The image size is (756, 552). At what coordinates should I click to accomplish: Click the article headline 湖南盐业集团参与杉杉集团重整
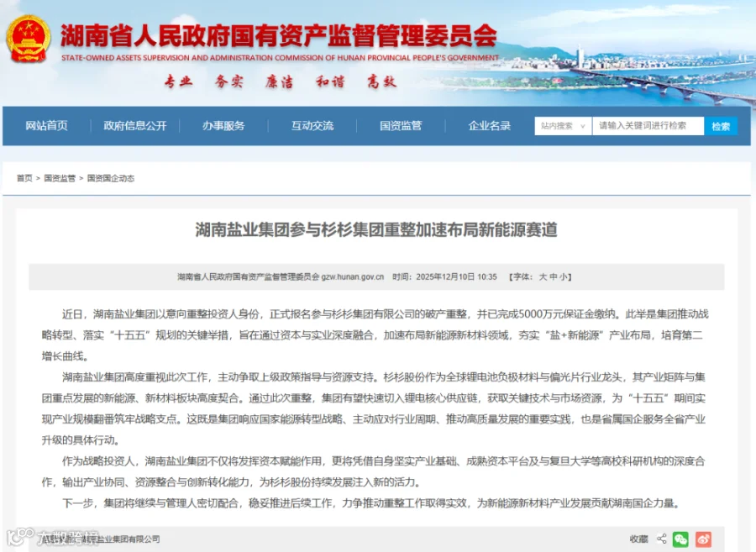tap(376, 229)
